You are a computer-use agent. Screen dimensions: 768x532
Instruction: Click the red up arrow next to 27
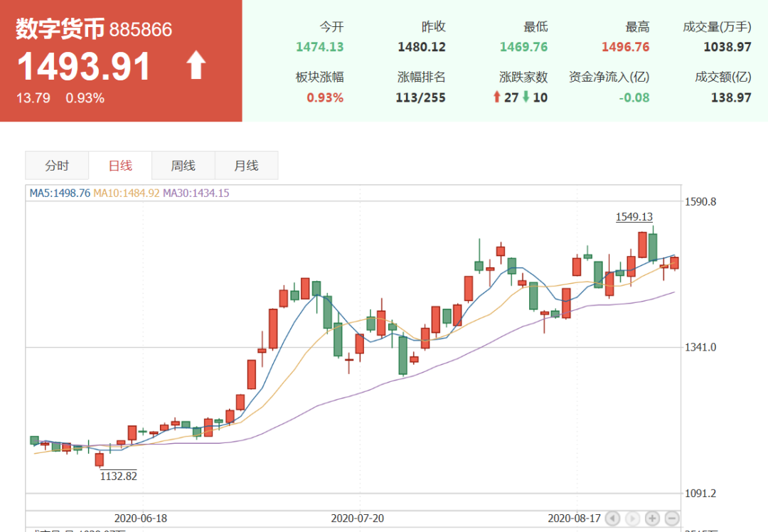tap(496, 97)
